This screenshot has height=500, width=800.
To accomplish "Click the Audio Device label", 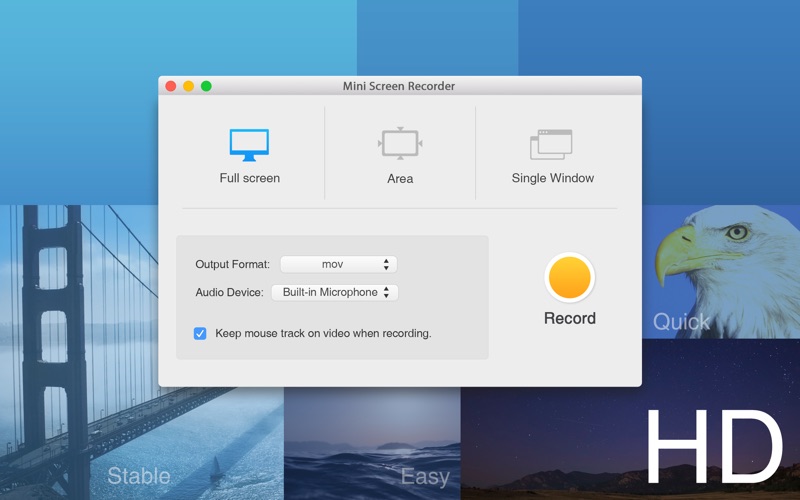I will [x=229, y=292].
